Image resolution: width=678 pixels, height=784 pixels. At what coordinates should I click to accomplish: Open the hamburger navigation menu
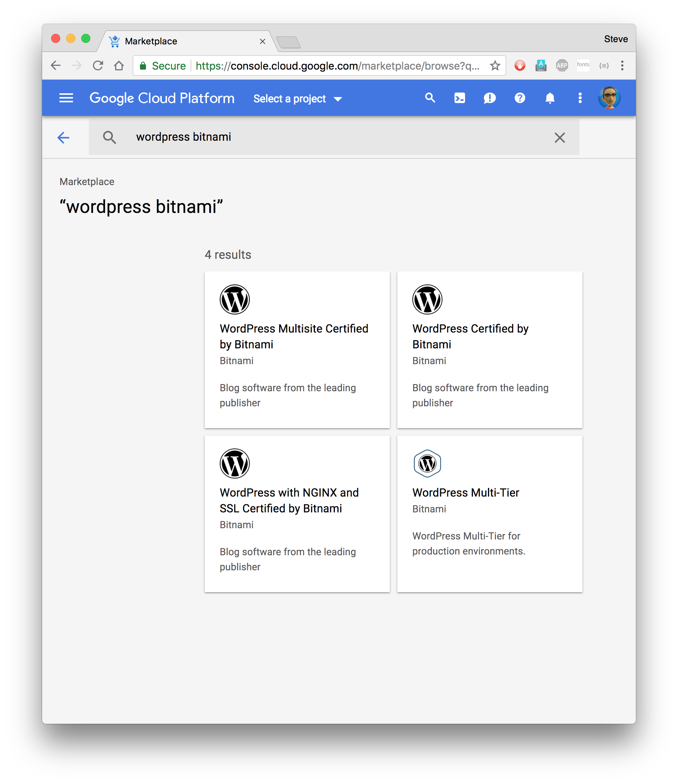tap(66, 98)
